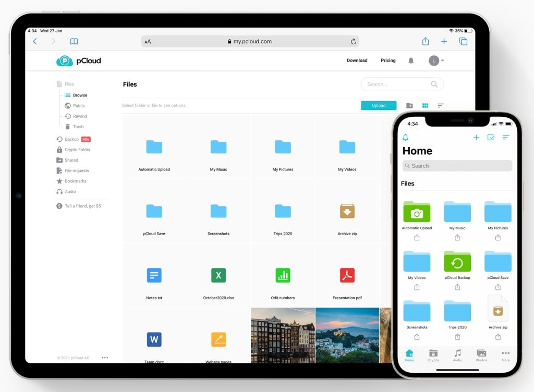Screen dimensions: 534x392
Task: Open the Archive.zip file on iPad
Action: click(x=347, y=212)
